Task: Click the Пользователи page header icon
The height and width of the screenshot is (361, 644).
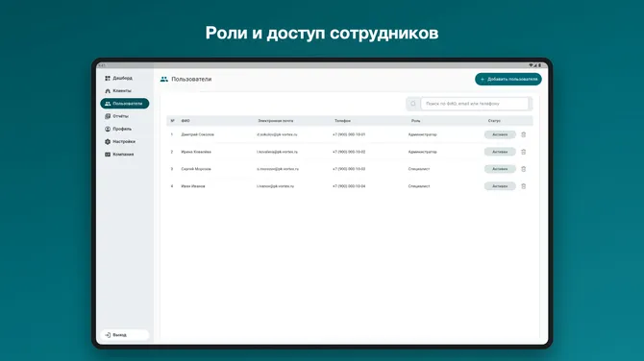Action: (164, 79)
